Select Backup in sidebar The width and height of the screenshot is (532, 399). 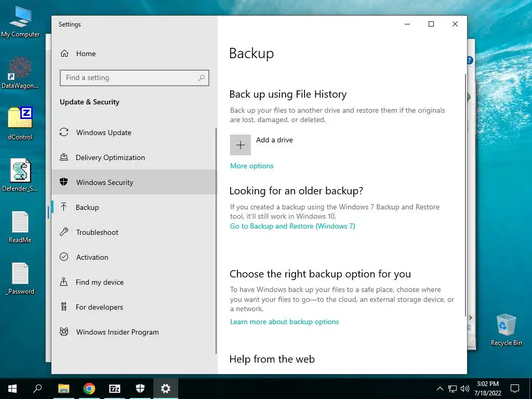(x=134, y=207)
